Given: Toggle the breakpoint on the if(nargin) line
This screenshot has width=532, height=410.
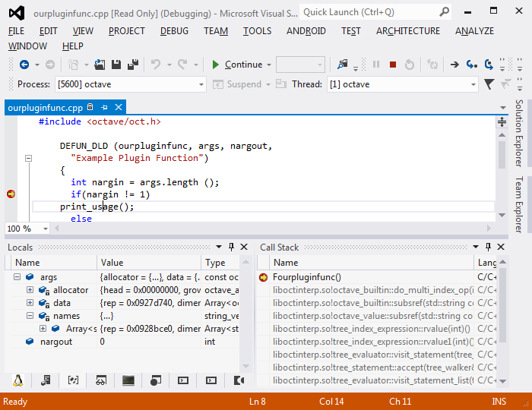Looking at the screenshot, I should click(11, 194).
